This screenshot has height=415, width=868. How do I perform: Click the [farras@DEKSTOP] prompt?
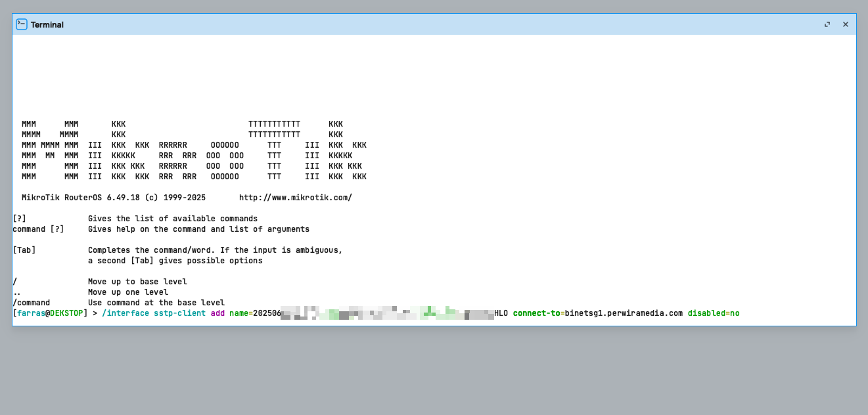coord(50,313)
